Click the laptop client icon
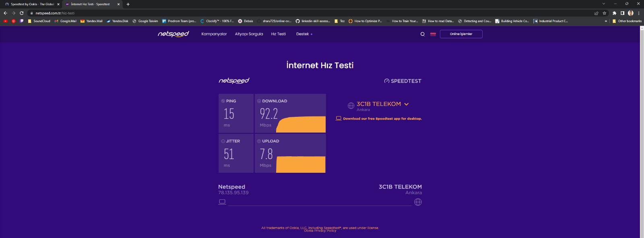 click(222, 202)
